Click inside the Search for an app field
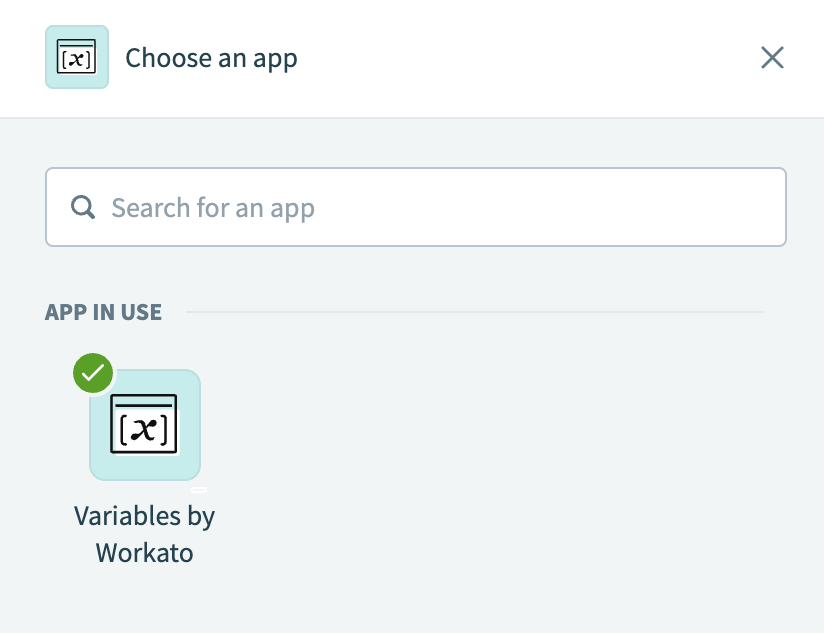Viewport: 824px width, 633px height. tap(415, 207)
